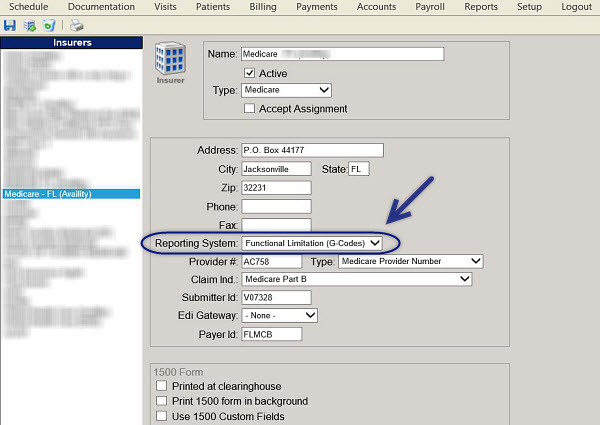The image size is (600, 425).
Task: Click the Address field with P.O. Box 44177
Action: [x=312, y=150]
